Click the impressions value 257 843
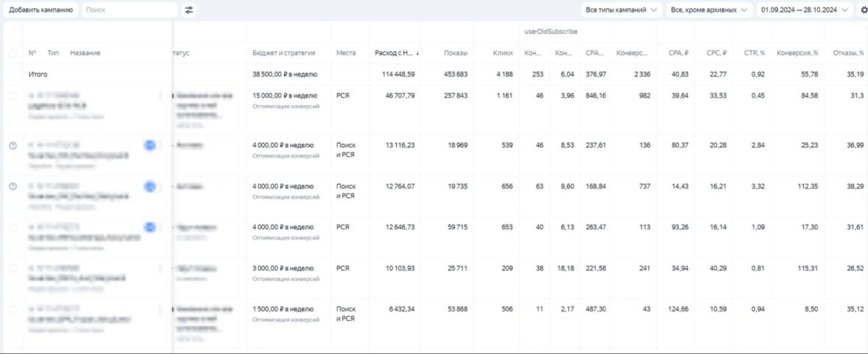868x354 pixels. pyautogui.click(x=455, y=96)
